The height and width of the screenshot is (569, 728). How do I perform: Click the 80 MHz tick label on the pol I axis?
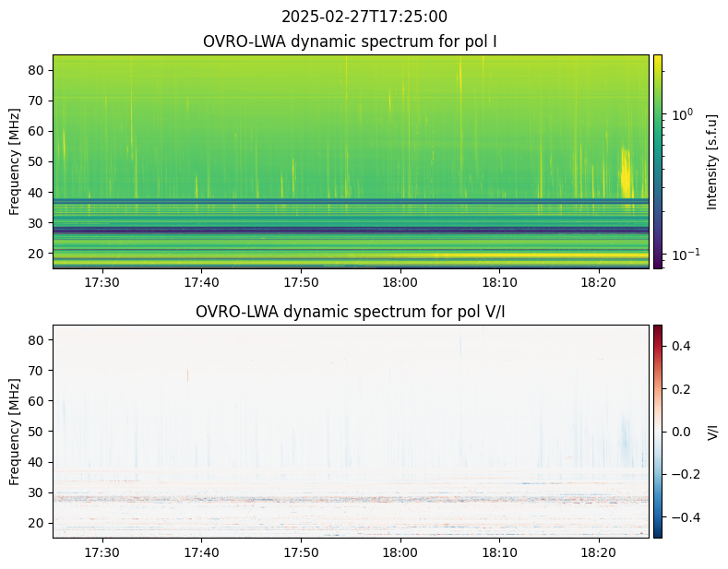click(x=36, y=70)
